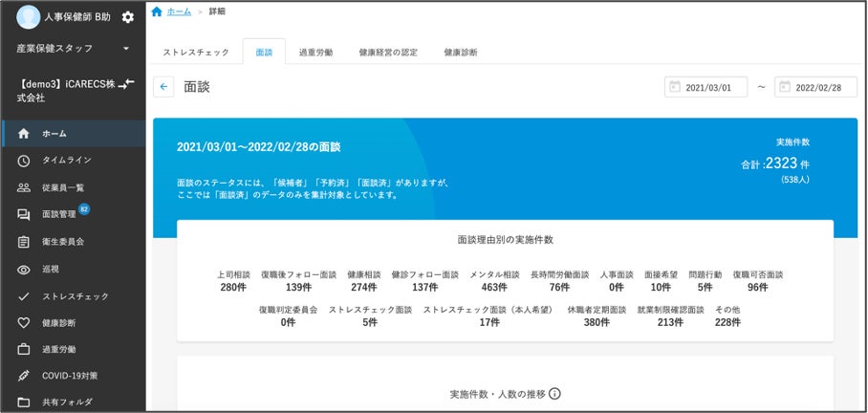The width and height of the screenshot is (868, 413).
Task: Click the user name 人事保健師 B助
Action: [x=77, y=17]
